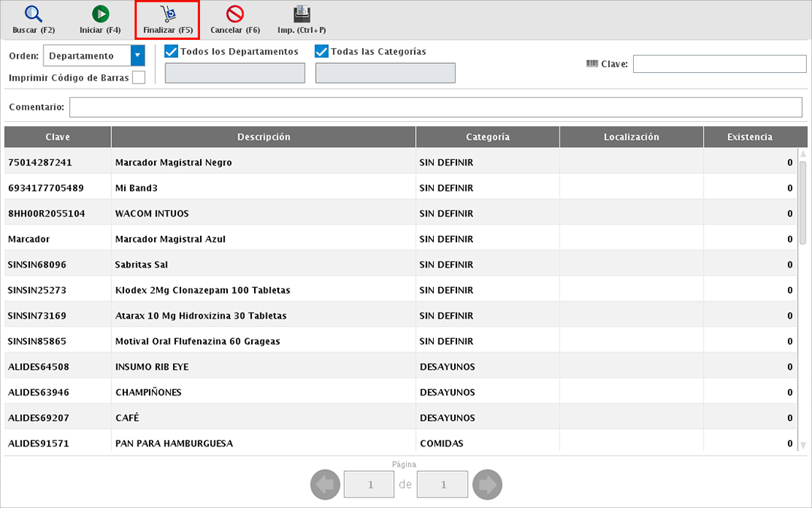This screenshot has width=812, height=508.
Task: Go to previous page with left arrow
Action: tap(325, 485)
